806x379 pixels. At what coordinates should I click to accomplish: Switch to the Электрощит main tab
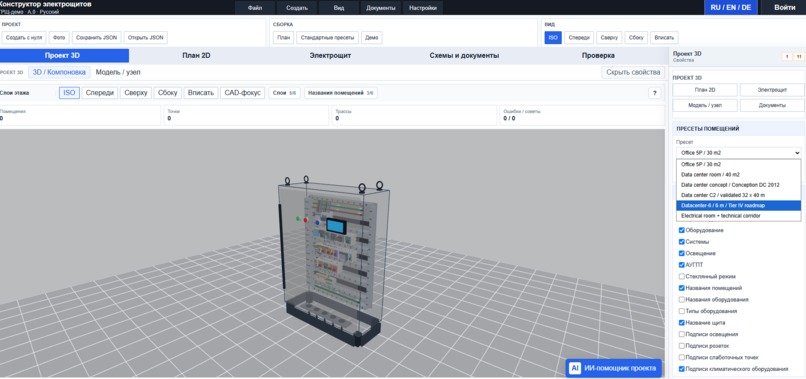(330, 56)
